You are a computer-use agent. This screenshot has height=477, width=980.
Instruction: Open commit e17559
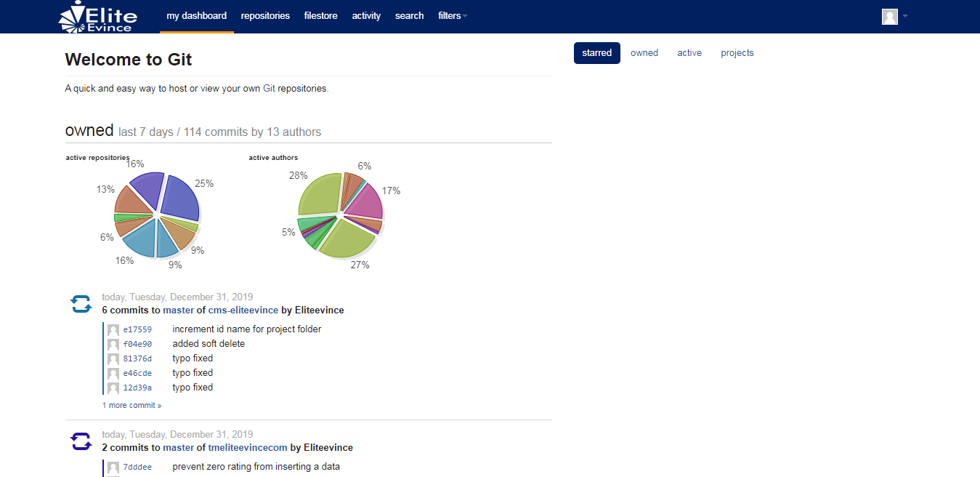click(137, 330)
